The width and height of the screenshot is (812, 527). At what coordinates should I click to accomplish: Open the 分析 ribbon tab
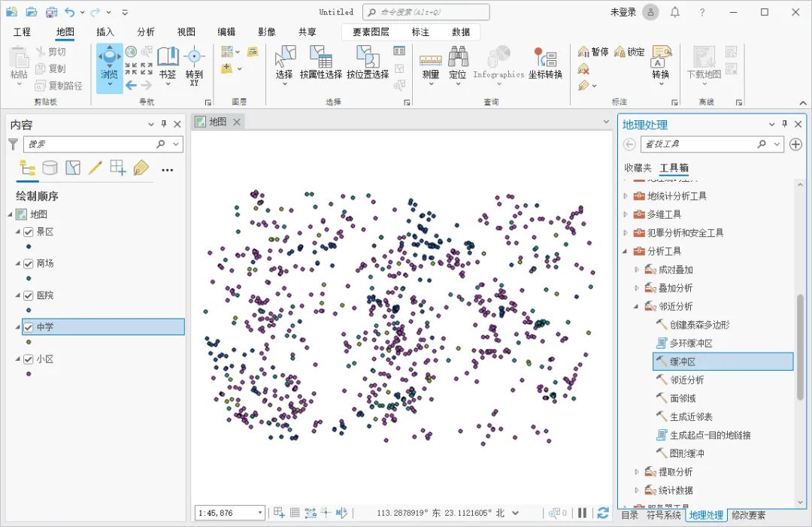(x=146, y=32)
